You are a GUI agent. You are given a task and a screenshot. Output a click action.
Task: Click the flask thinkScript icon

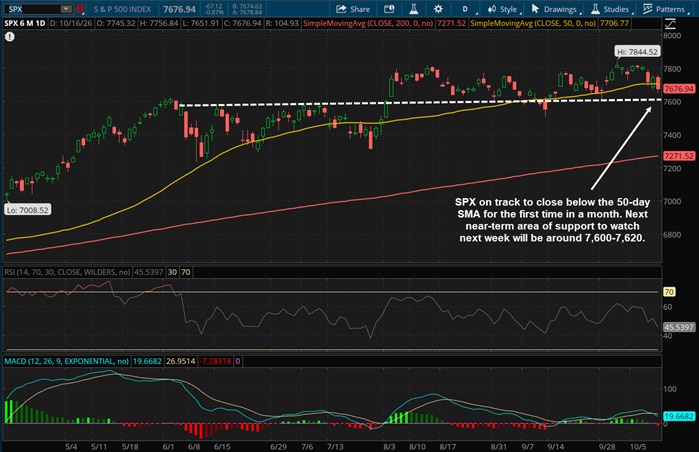click(414, 9)
